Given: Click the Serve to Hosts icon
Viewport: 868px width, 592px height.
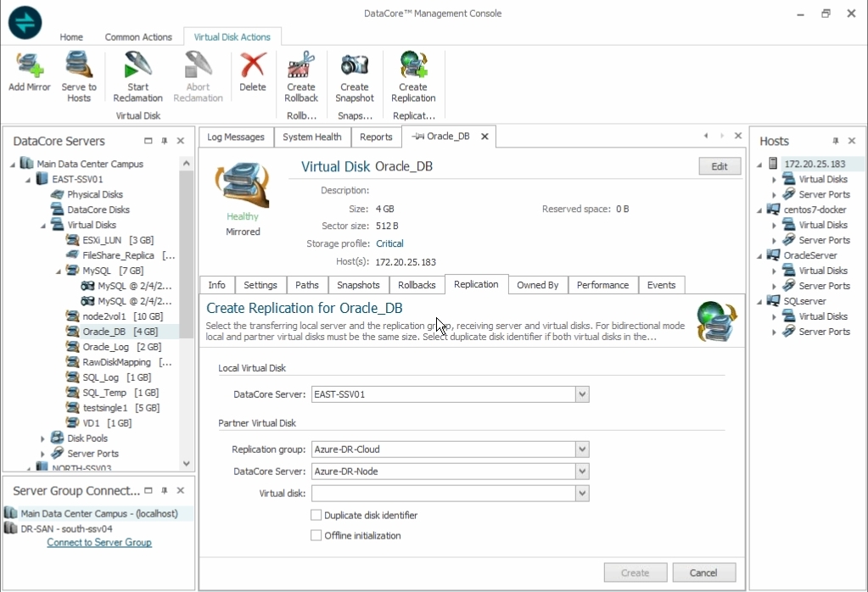Looking at the screenshot, I should pos(79,64).
